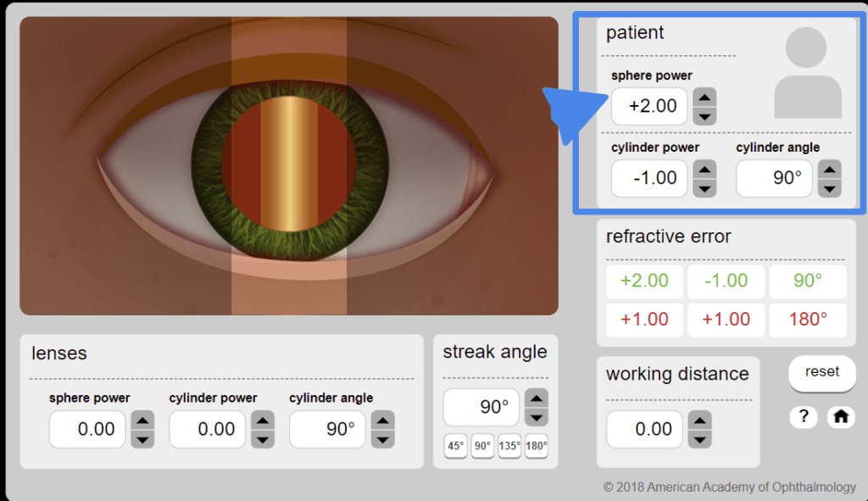Viewport: 868px width, 501px height.
Task: Increase patient sphere power with up arrow
Action: 704,97
